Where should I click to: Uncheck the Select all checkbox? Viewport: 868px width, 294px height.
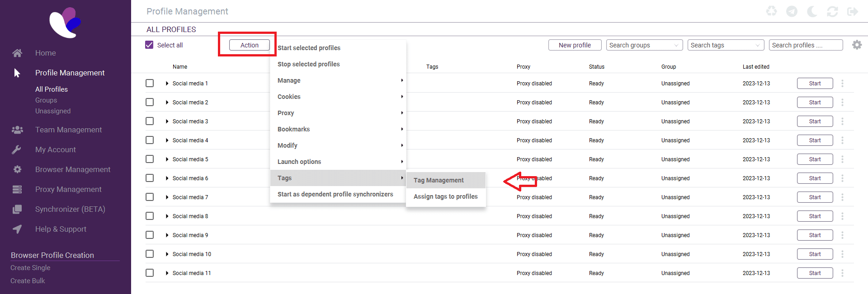pyautogui.click(x=150, y=45)
